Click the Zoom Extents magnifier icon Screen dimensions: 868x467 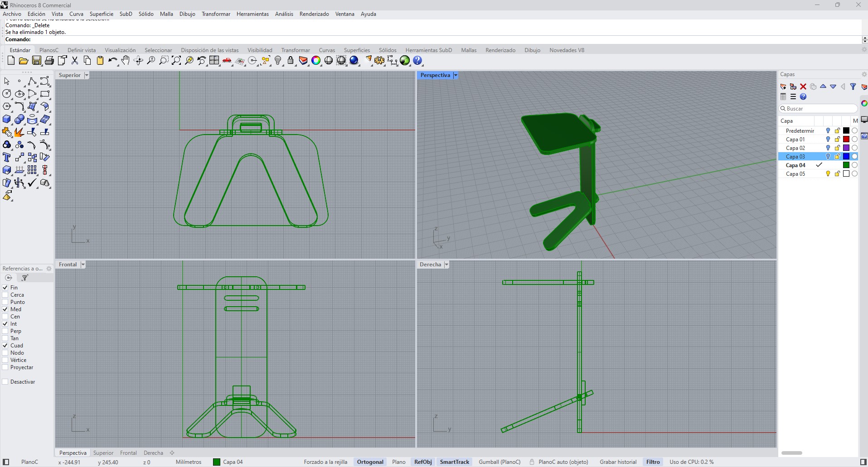pos(176,61)
